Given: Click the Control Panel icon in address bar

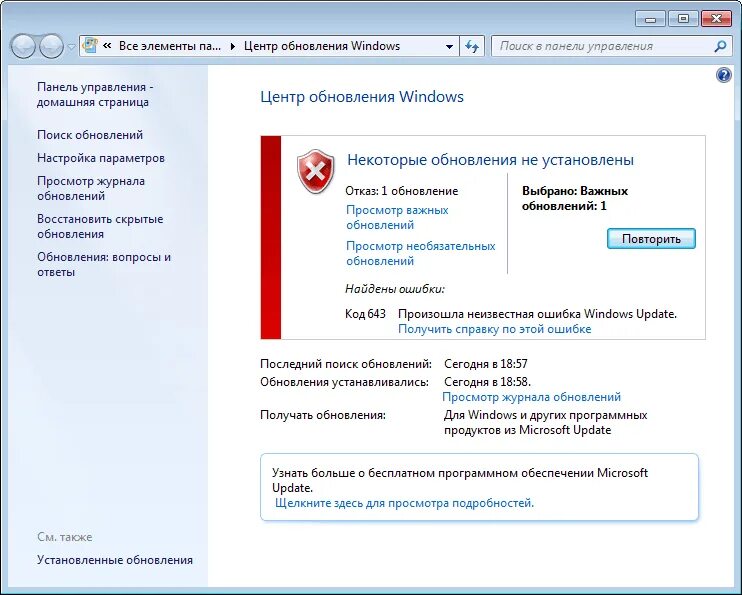Looking at the screenshot, I should point(90,46).
